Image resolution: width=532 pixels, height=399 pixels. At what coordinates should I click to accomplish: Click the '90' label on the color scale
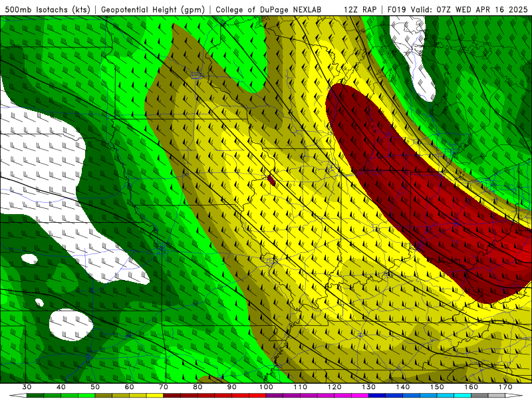[231, 387]
